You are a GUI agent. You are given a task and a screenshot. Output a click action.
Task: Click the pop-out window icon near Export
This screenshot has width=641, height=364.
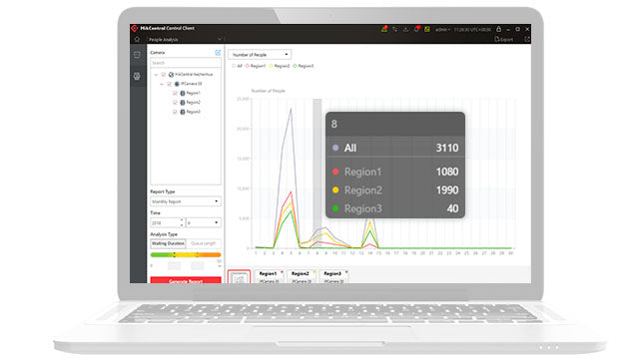tap(527, 39)
